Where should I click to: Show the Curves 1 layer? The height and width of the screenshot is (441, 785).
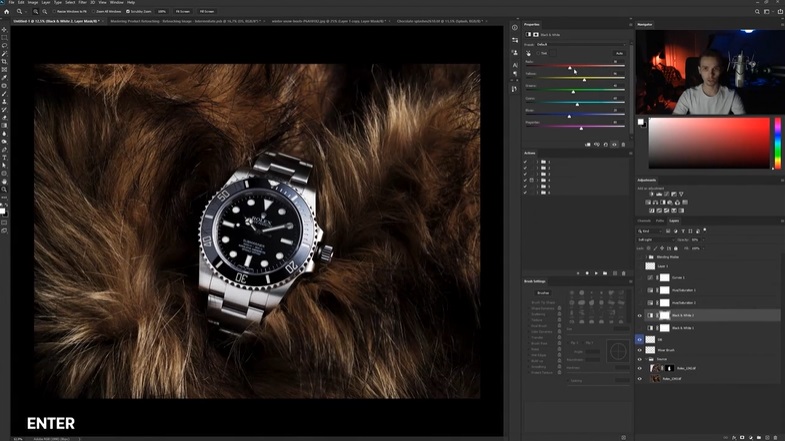click(x=639, y=277)
